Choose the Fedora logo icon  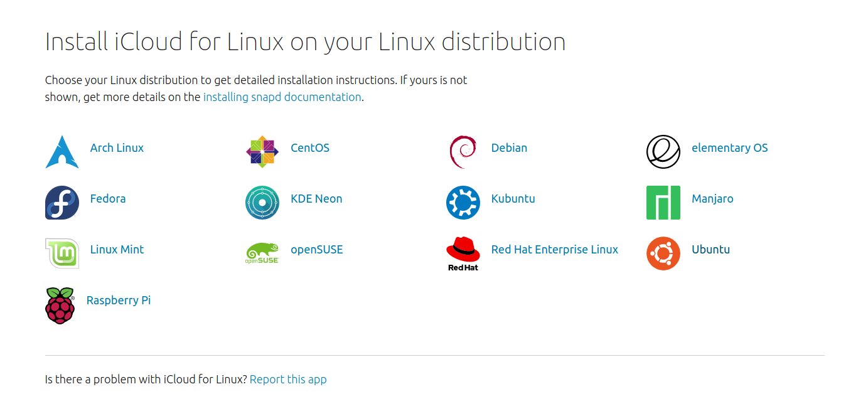pyautogui.click(x=62, y=203)
